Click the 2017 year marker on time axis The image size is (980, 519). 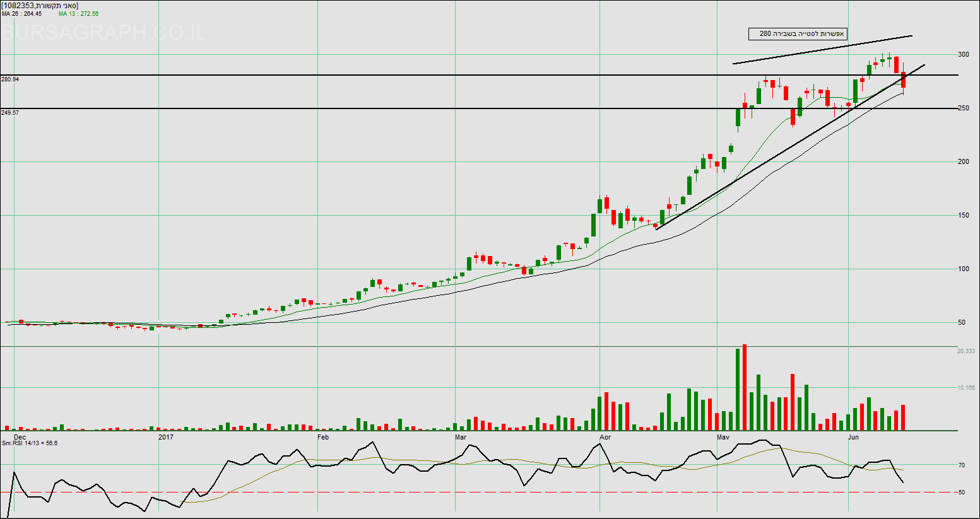tap(166, 437)
